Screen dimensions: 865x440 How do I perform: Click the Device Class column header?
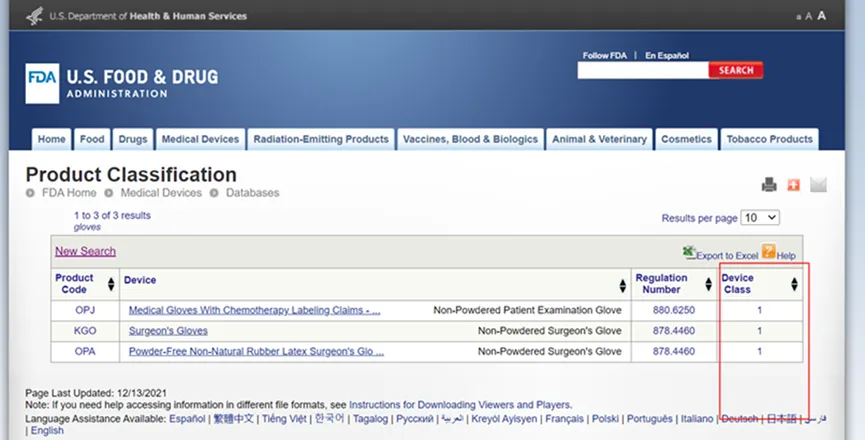tap(738, 284)
